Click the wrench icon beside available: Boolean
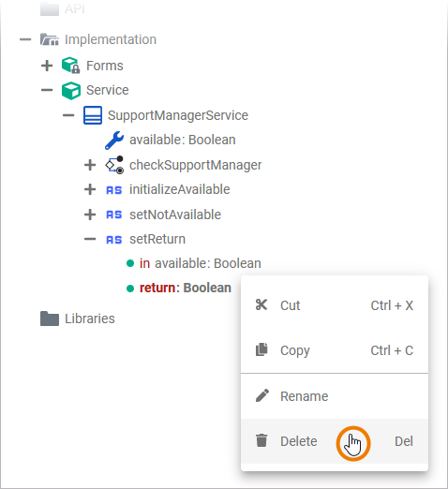Viewport: 448px width, 489px height. [x=114, y=141]
